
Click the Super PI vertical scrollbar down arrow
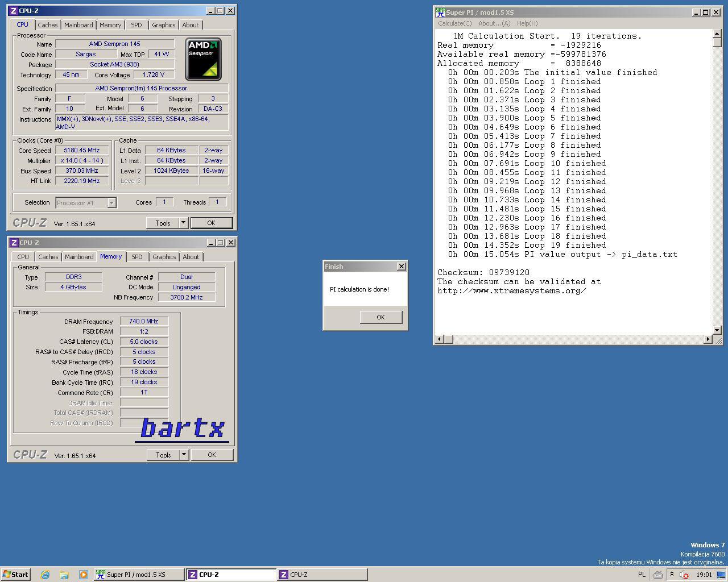click(717, 330)
